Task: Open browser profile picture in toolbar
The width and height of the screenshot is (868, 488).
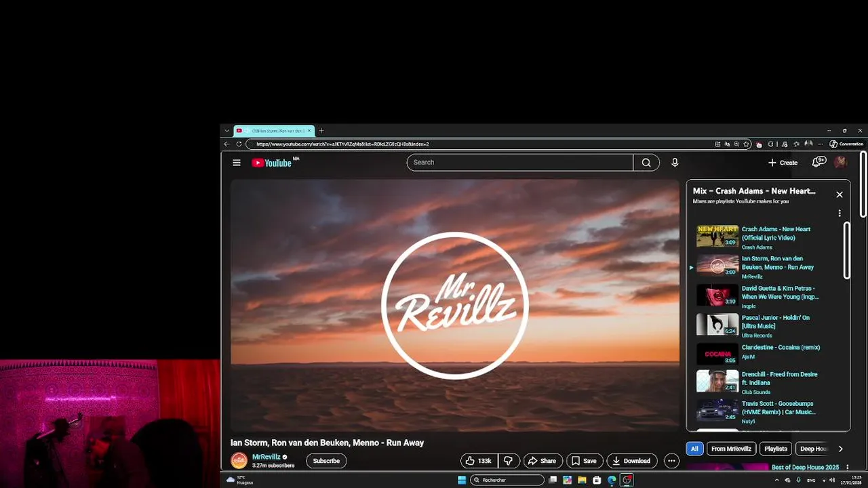Action: click(808, 144)
